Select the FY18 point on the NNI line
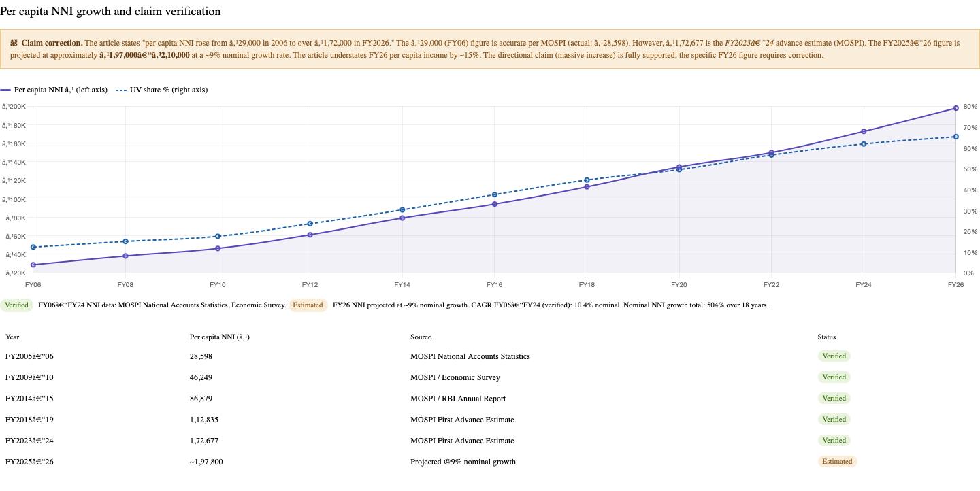 pyautogui.click(x=587, y=186)
